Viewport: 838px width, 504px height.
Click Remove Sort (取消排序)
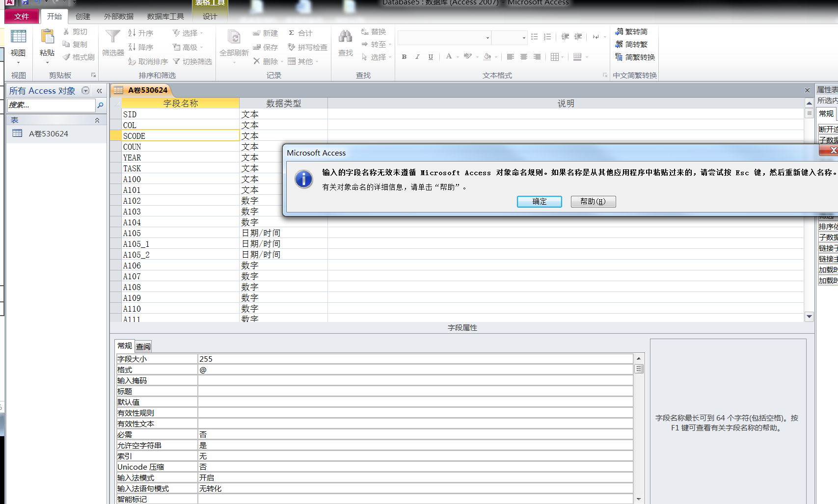click(148, 61)
